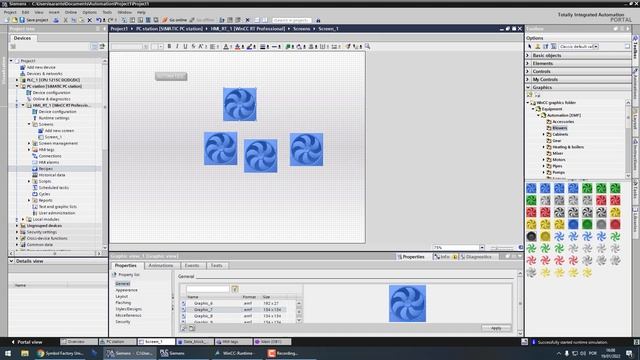Pick the last yellow propeller in bottom palette row
The width and height of the screenshot is (640, 360).
[587, 272]
